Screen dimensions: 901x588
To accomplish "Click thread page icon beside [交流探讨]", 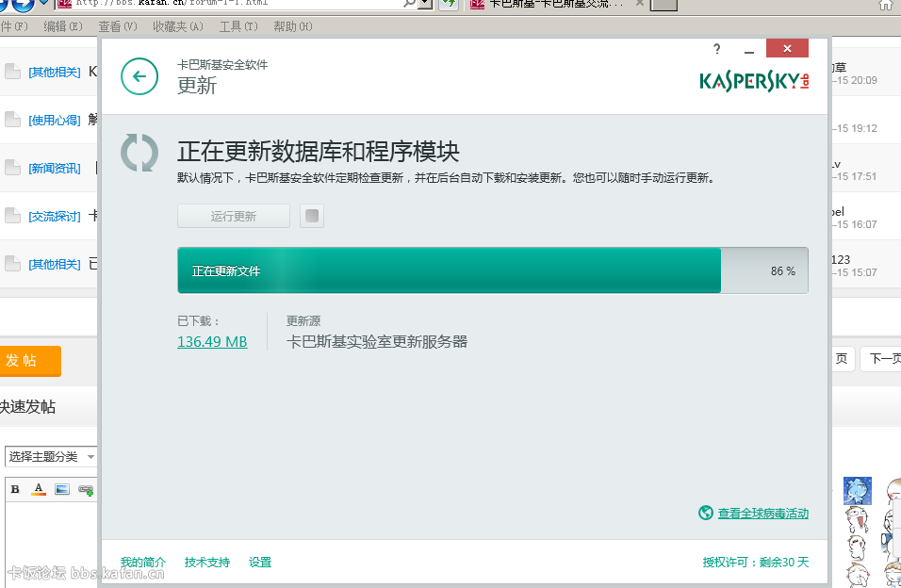I will click(x=12, y=216).
